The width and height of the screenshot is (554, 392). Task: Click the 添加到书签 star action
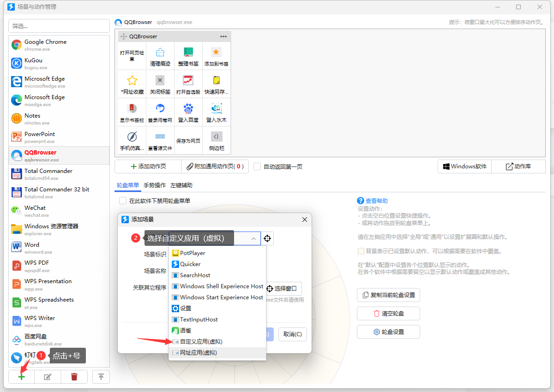coord(217,52)
